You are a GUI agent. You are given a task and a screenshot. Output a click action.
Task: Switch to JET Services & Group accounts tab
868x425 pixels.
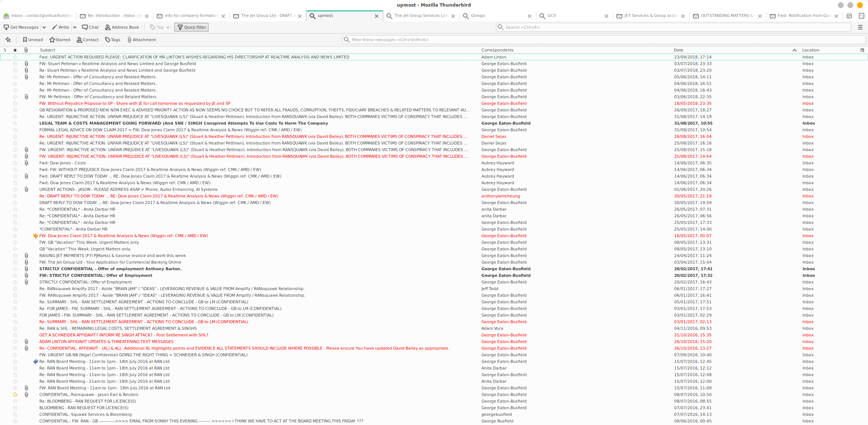tap(651, 16)
